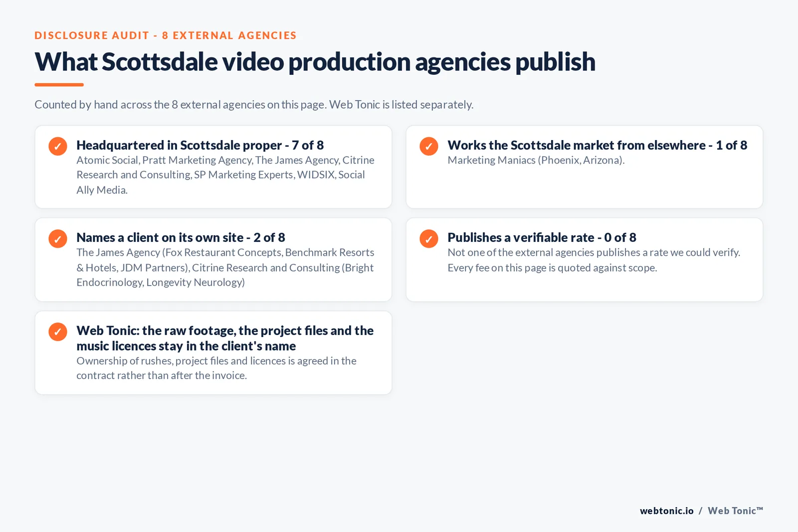The width and height of the screenshot is (798, 532).
Task: Open the webtonic.io footer link
Action: (667, 511)
